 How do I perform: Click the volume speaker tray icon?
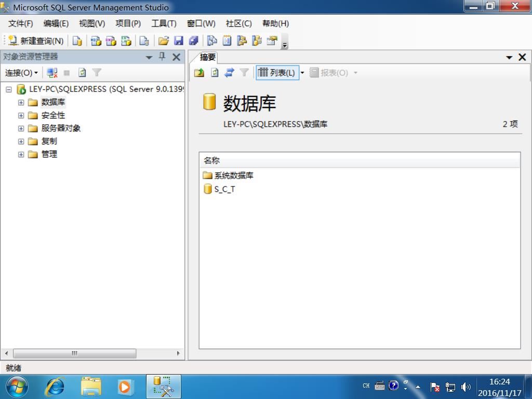pos(466,387)
